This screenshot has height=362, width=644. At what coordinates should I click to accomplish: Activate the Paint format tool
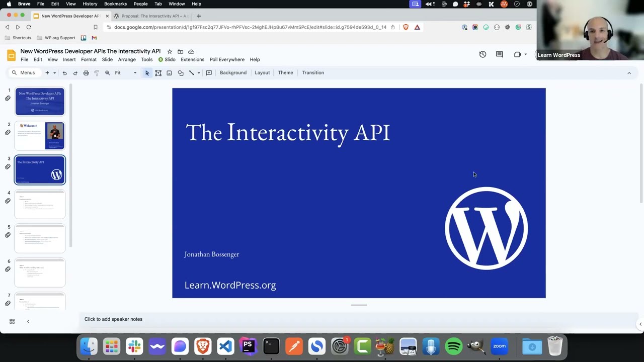(x=97, y=73)
